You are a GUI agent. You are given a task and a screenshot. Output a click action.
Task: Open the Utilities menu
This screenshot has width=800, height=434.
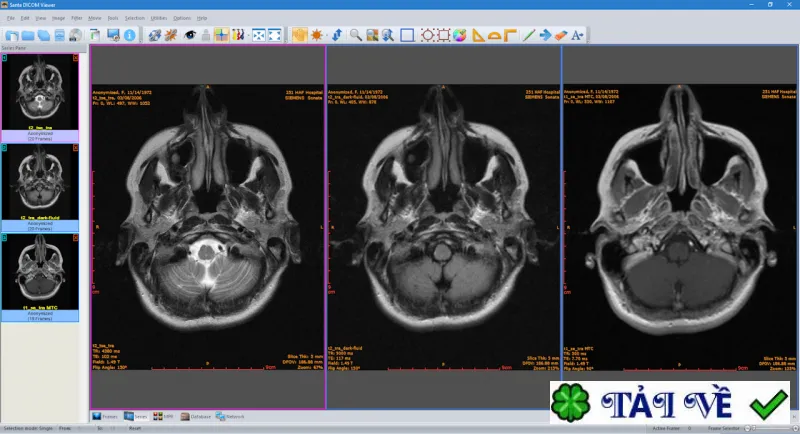(x=159, y=18)
